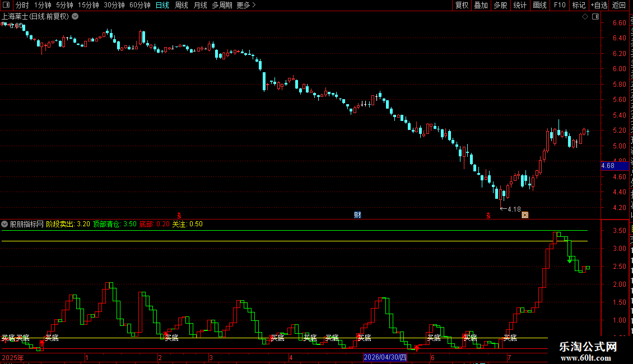633x364 pixels.
Task: Click the green down arrow sell signal
Action: click(570, 261)
